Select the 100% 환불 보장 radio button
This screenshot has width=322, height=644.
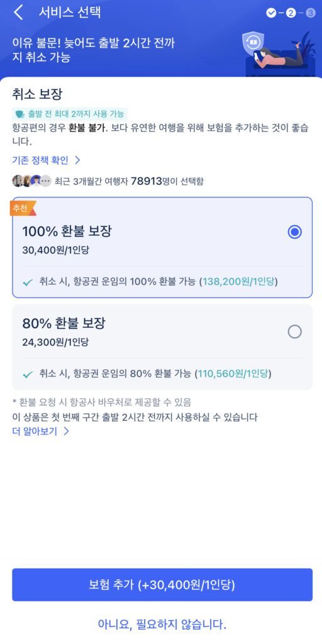(294, 233)
